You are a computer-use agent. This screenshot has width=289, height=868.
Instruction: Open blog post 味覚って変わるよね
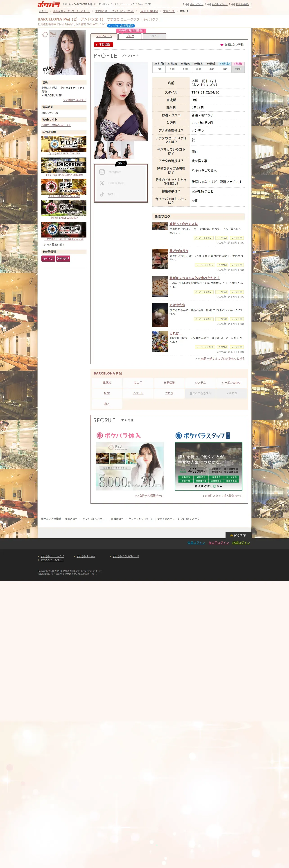[183, 224]
